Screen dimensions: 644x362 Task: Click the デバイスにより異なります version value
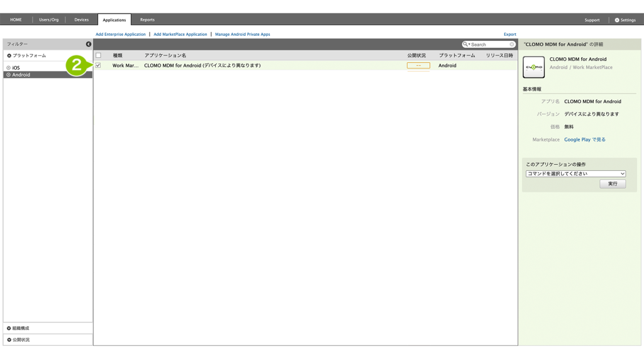point(591,114)
